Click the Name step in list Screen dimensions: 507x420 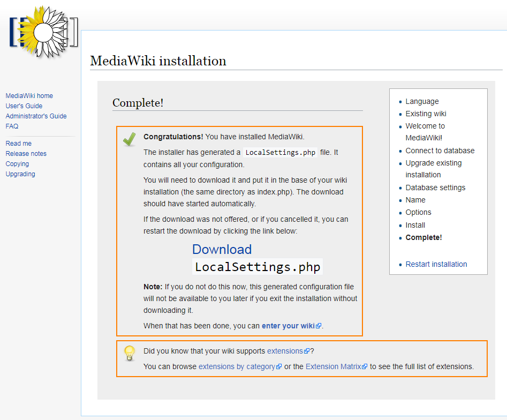(415, 200)
